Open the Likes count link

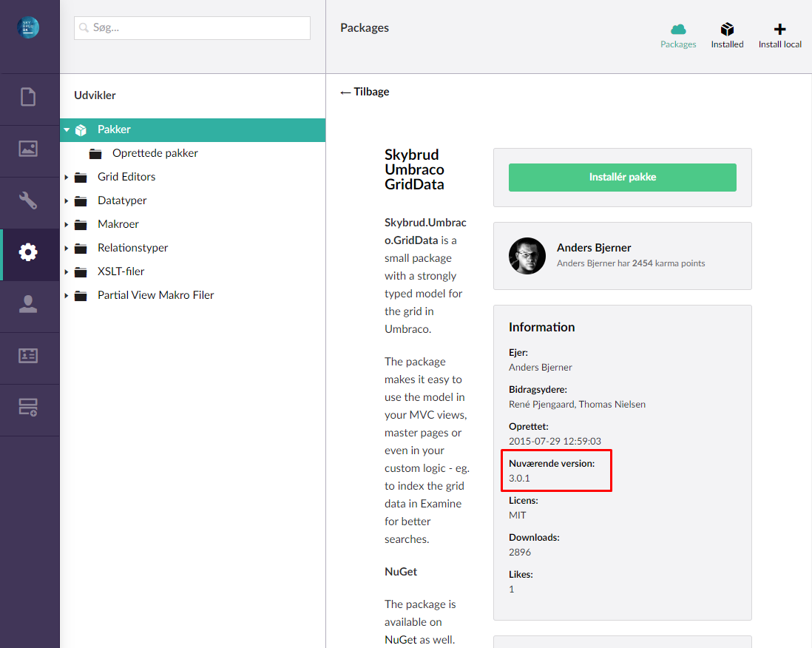coord(511,589)
